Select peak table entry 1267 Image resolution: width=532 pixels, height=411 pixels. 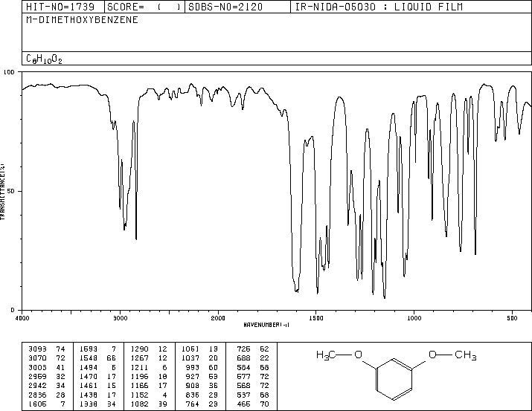point(139,358)
